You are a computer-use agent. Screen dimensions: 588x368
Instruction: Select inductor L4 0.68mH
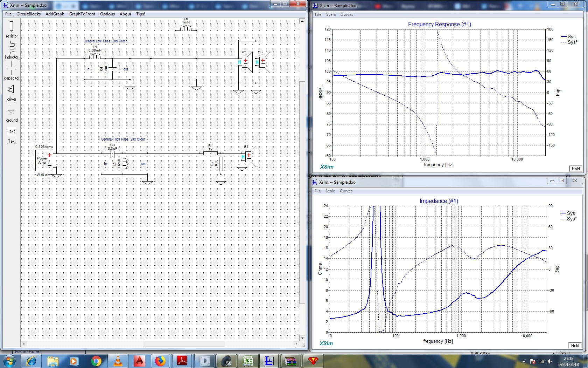(x=95, y=56)
